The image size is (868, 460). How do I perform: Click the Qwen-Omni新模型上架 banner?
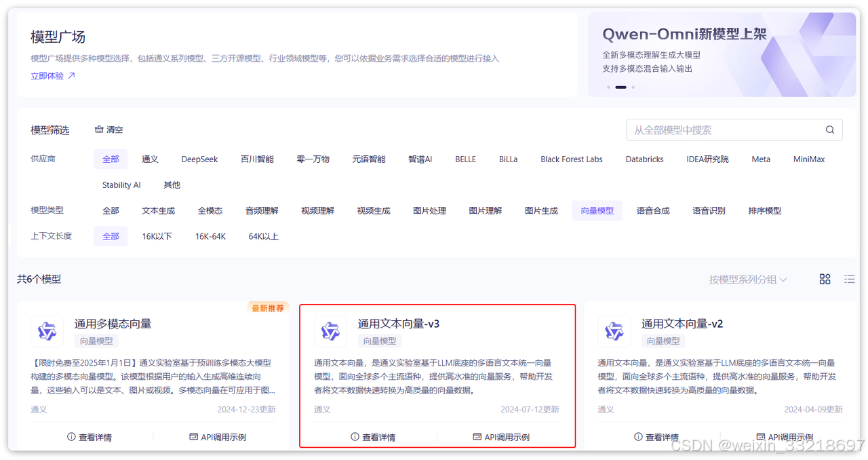coord(722,54)
